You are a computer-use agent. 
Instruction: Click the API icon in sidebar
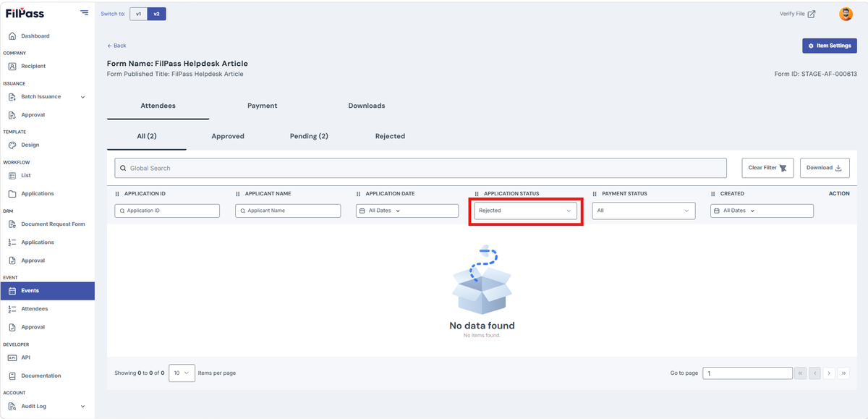[12, 357]
